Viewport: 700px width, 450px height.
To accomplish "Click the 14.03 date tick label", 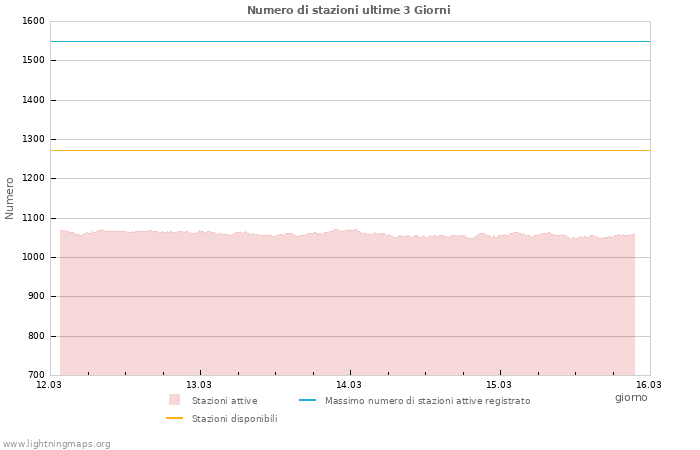I will tap(349, 384).
